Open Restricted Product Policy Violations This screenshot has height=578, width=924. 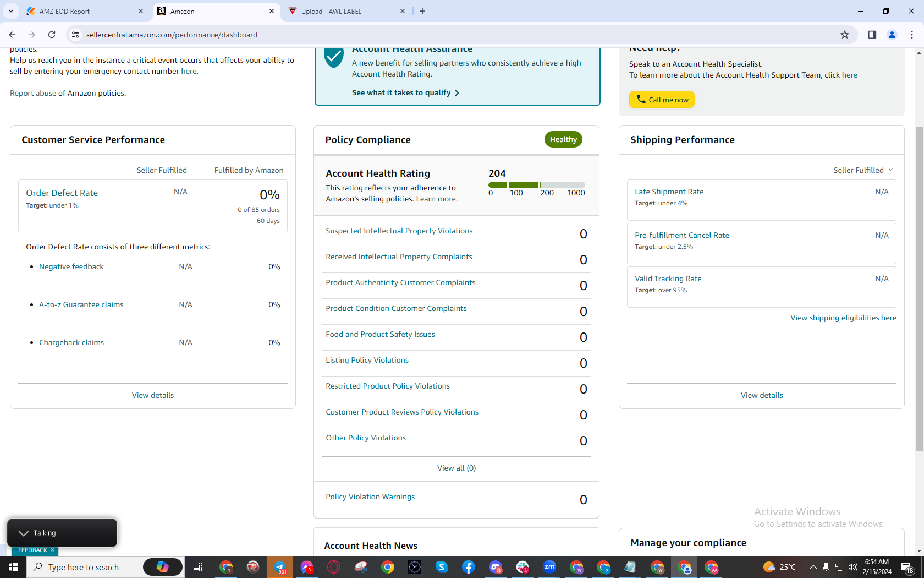(x=388, y=386)
